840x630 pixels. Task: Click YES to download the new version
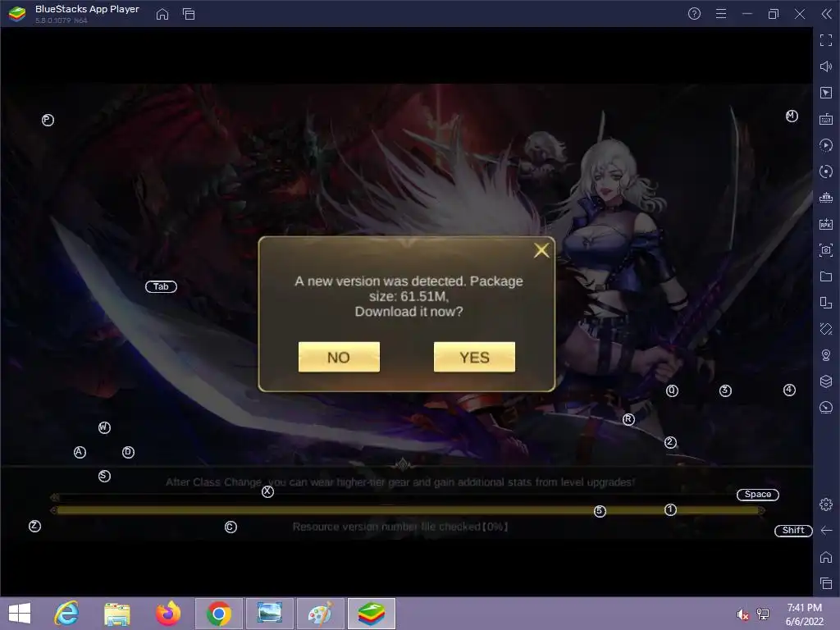coord(474,357)
